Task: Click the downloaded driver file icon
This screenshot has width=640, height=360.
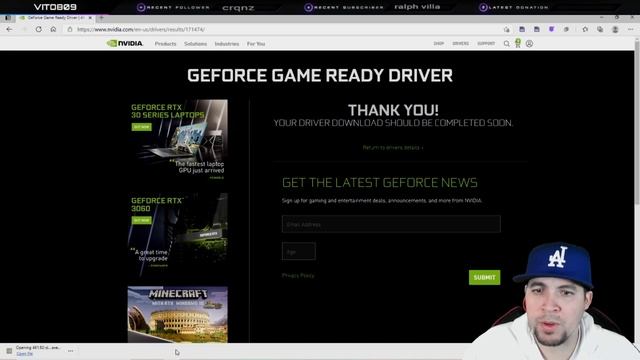Action: (9, 351)
